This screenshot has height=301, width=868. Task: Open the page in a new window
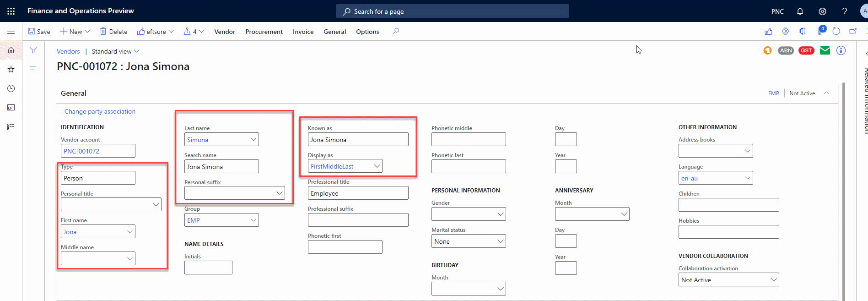853,31
